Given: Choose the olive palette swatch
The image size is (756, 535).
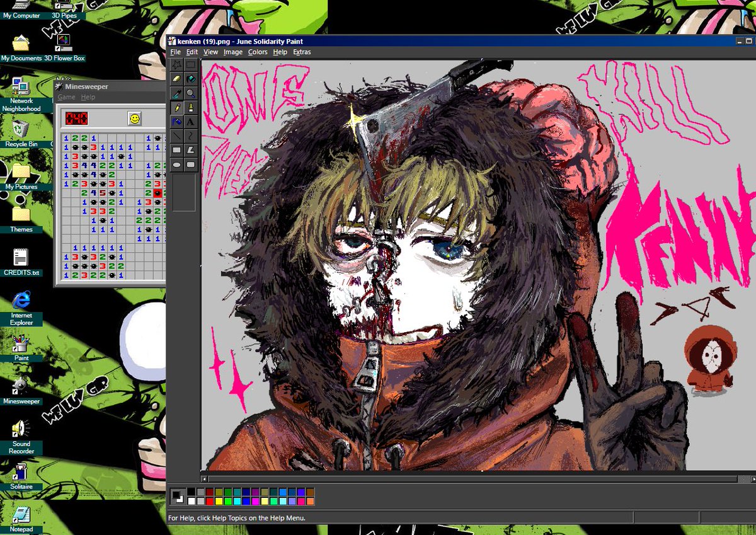Looking at the screenshot, I should coord(219,492).
